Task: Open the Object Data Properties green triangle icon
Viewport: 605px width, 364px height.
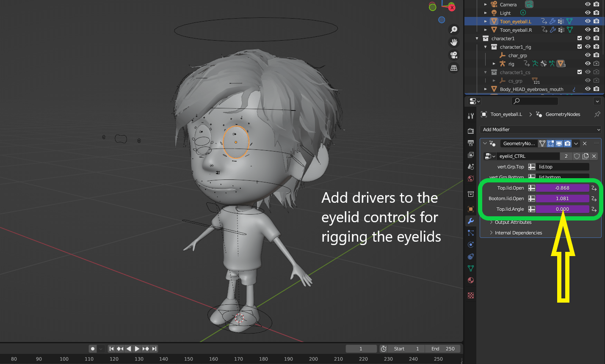Action: (470, 268)
